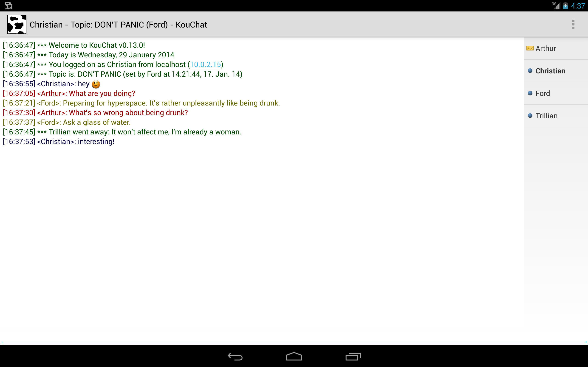Screen dimensions: 588x367
Task: Tap Ford's hyperspace chat message line
Action: click(x=141, y=103)
